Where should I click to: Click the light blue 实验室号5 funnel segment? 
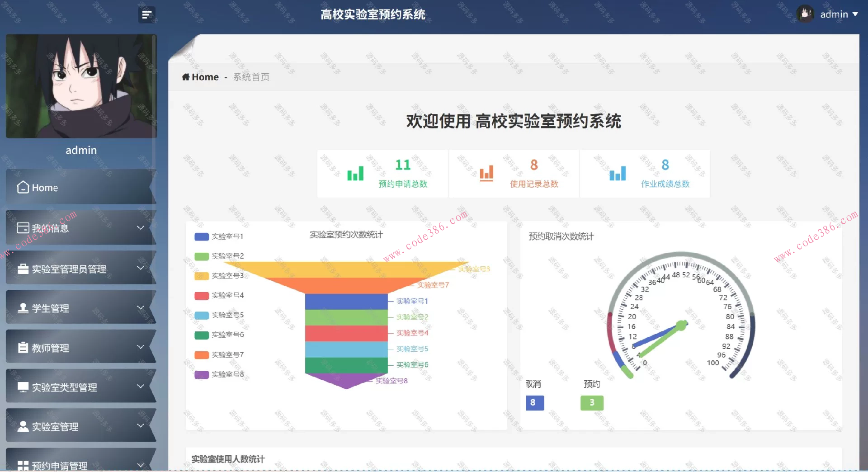pyautogui.click(x=346, y=349)
